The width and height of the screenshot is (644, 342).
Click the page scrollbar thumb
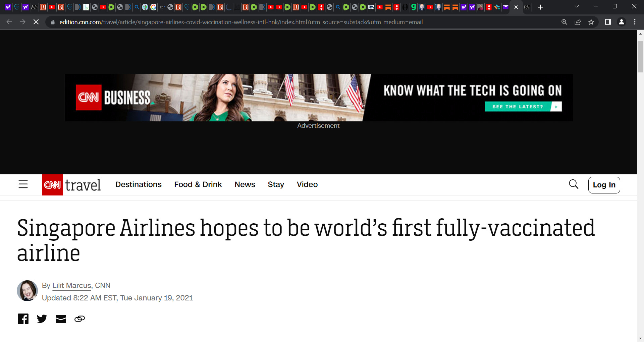point(640,56)
